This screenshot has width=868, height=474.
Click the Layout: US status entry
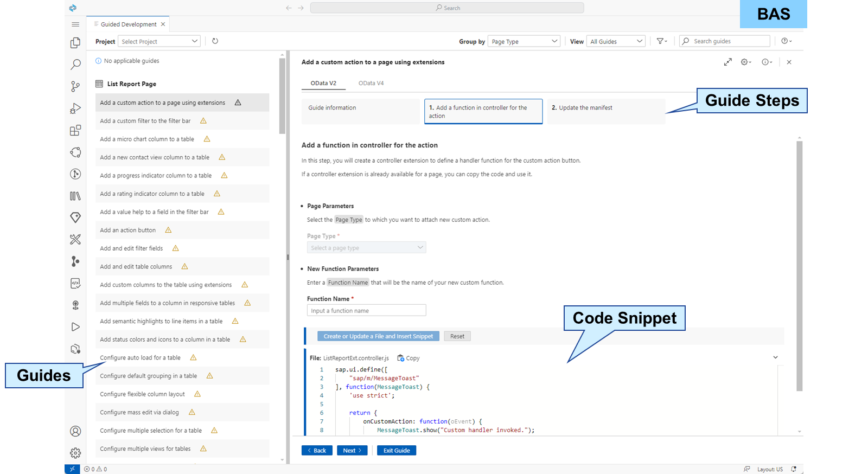pos(770,469)
